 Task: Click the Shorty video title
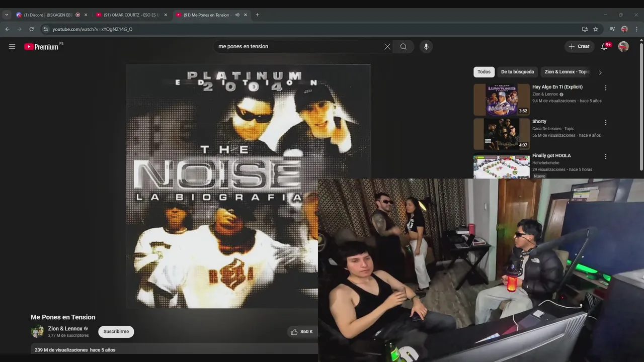pyautogui.click(x=539, y=121)
